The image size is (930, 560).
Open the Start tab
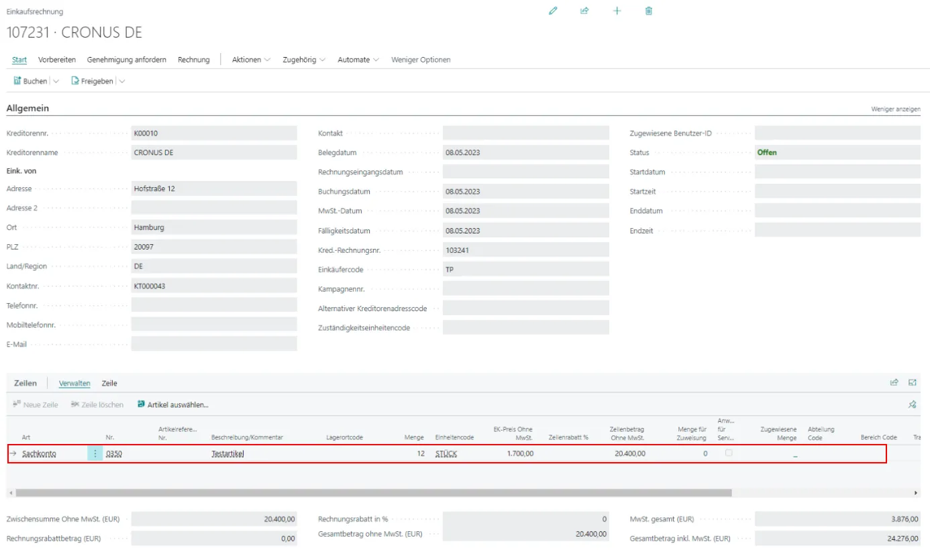[x=19, y=60]
